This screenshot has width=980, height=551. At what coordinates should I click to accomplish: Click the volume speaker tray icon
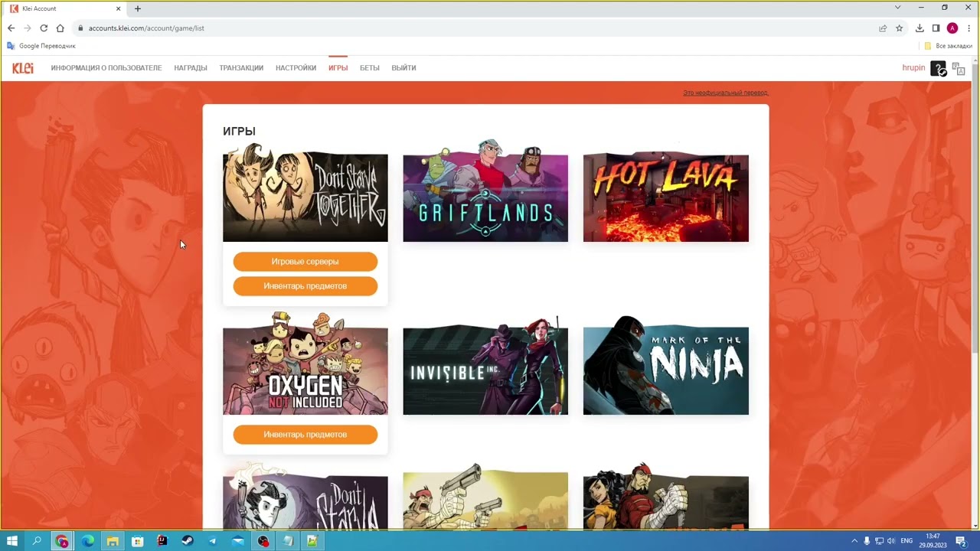[891, 541]
